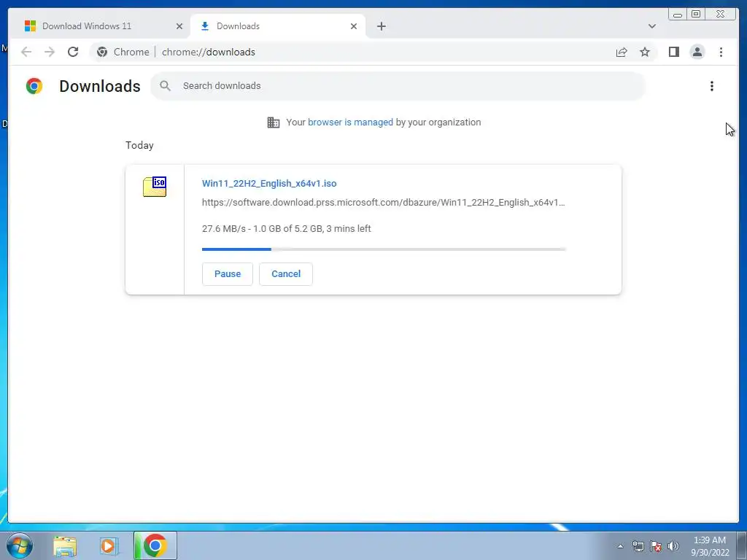
Task: Open the Downloads page more-actions menu
Action: click(712, 86)
